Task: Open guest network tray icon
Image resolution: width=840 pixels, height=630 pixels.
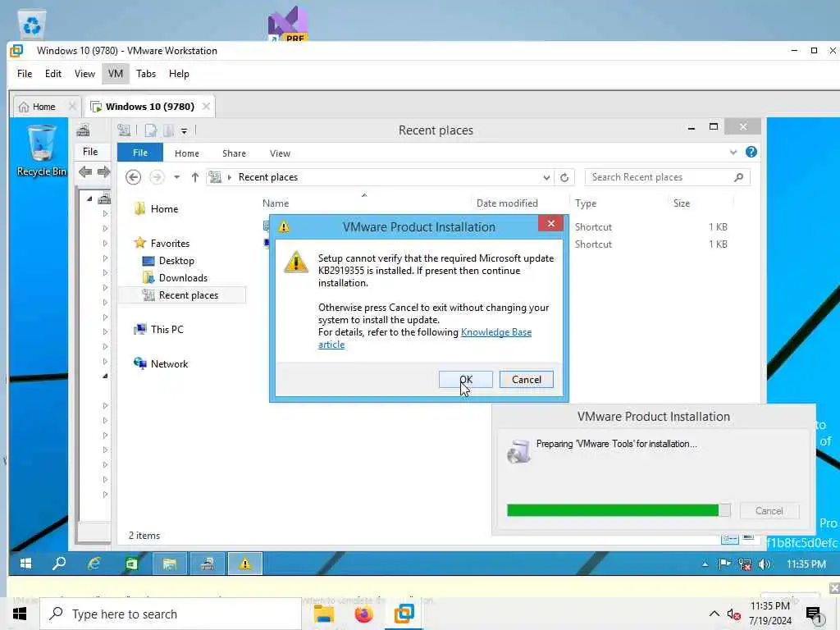Action: [744, 564]
